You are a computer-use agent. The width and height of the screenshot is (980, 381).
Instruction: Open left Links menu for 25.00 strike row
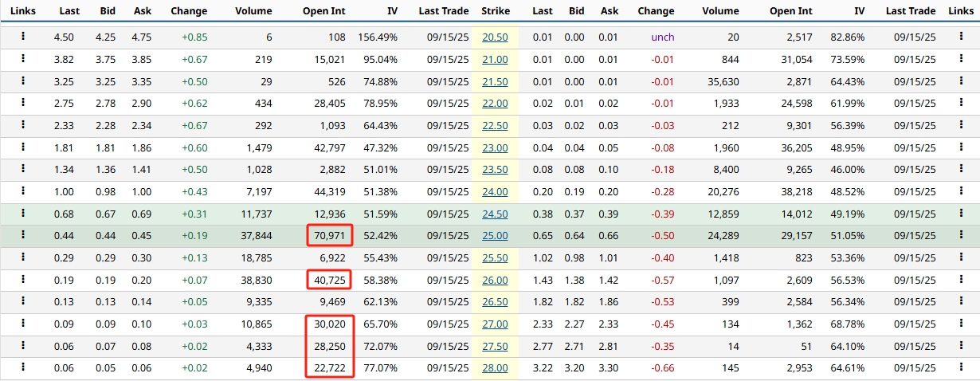click(x=23, y=235)
